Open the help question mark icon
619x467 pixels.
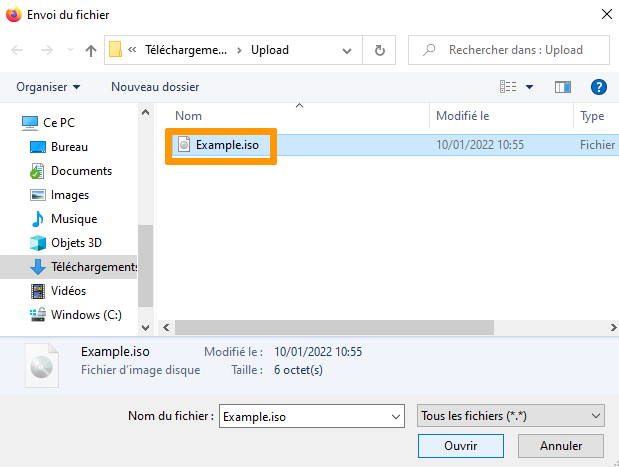coord(599,87)
